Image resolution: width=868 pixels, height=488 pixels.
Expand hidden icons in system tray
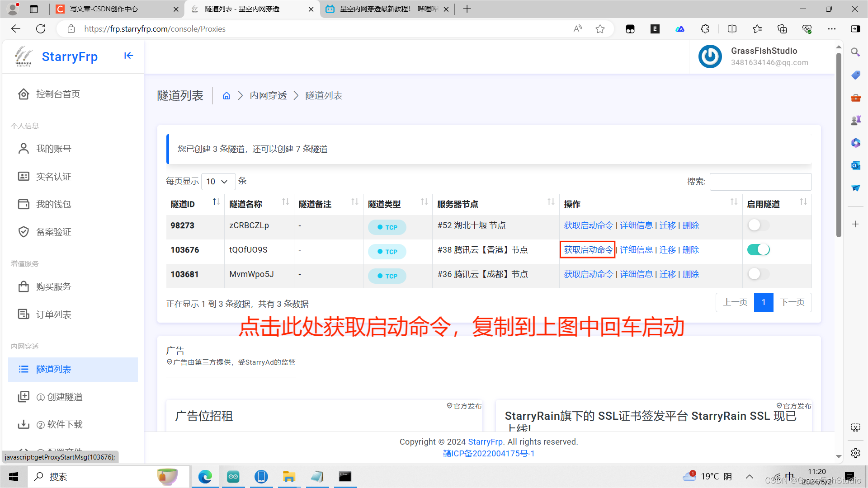749,476
